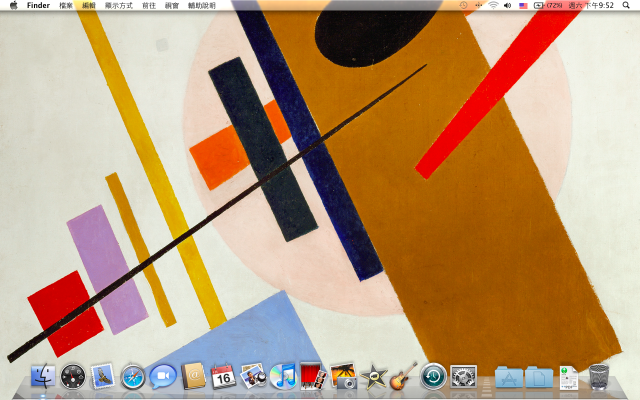
Task: Open the Mail app stamp icon
Action: (102, 376)
